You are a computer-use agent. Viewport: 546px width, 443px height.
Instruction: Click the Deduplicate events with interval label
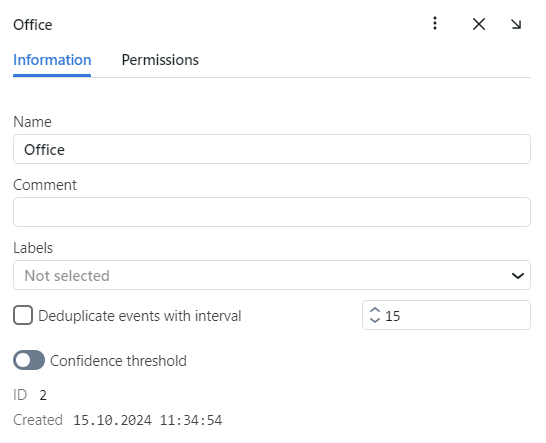[x=140, y=316]
